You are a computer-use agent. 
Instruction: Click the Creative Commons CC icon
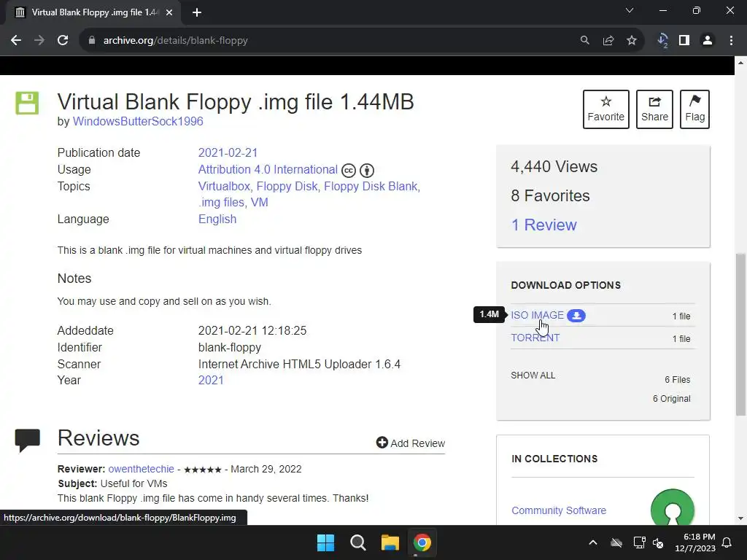tap(349, 171)
